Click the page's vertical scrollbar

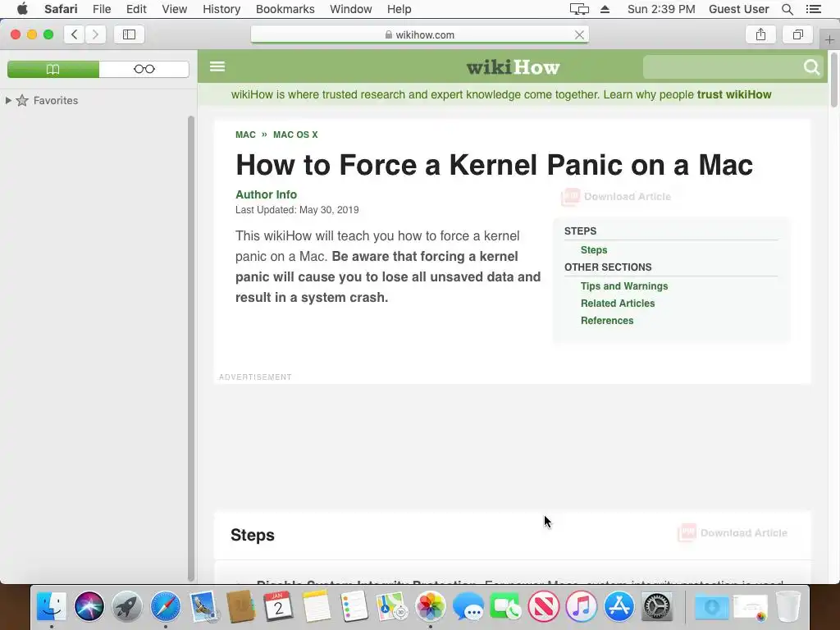834,80
